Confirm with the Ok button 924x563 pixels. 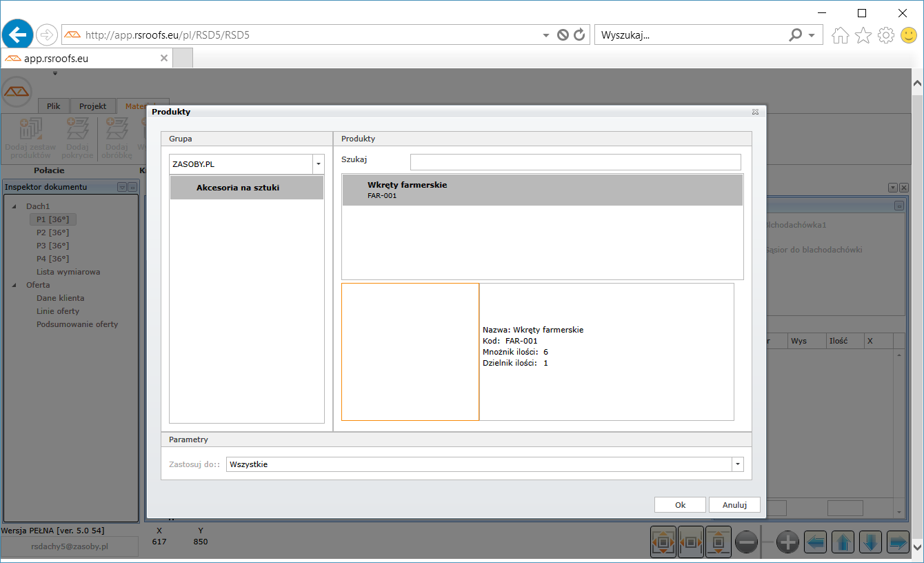tap(680, 505)
